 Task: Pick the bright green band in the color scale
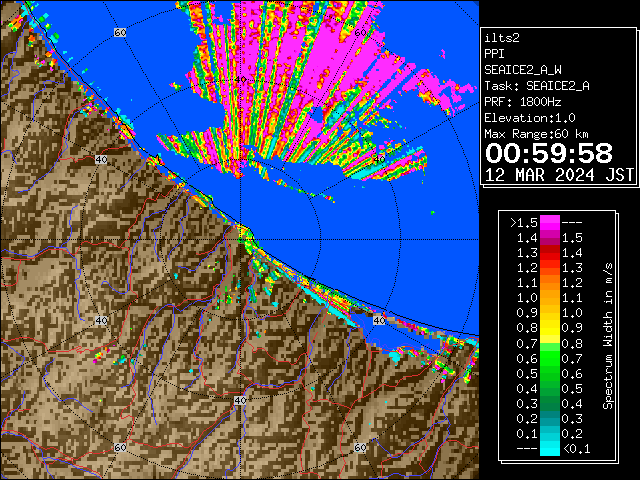[550, 358]
